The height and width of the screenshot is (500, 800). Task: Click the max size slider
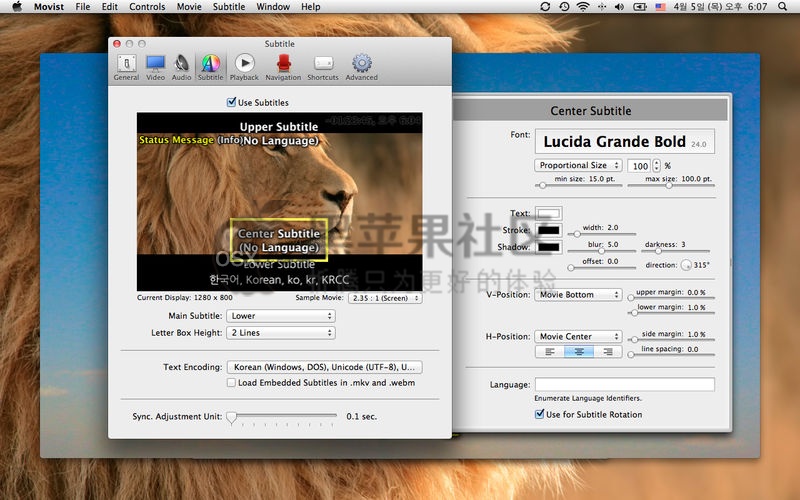[671, 185]
